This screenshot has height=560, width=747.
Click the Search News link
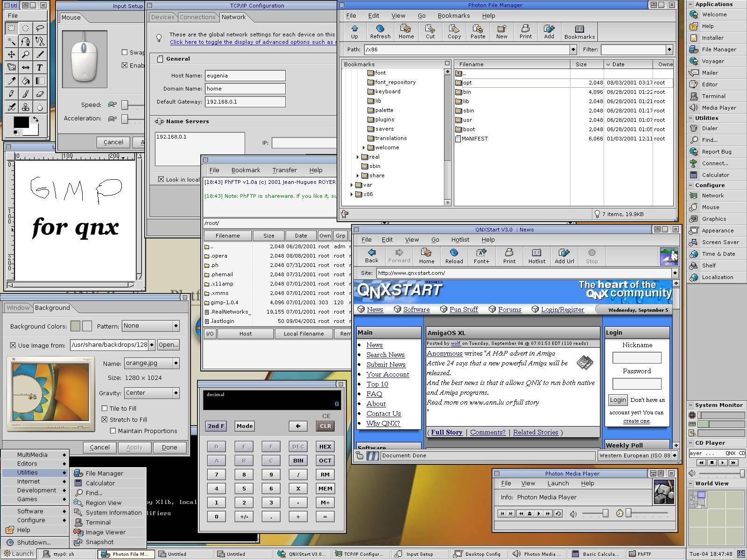(385, 355)
